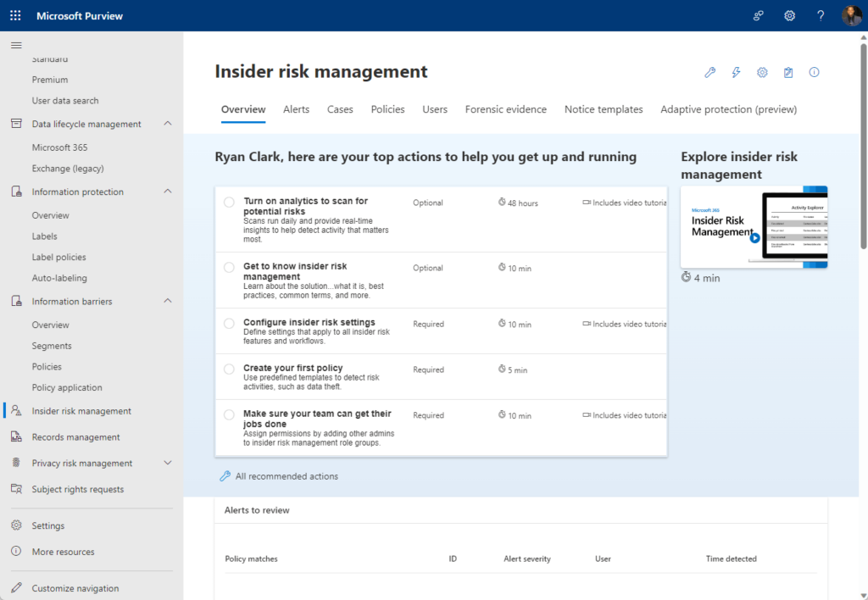
Task: Click the Information protection lock icon
Action: [17, 192]
